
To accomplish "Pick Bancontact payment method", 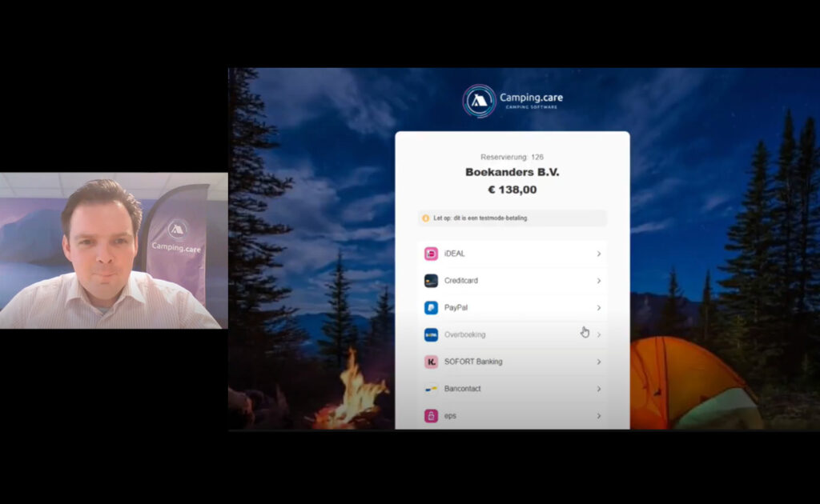I will pyautogui.click(x=512, y=389).
